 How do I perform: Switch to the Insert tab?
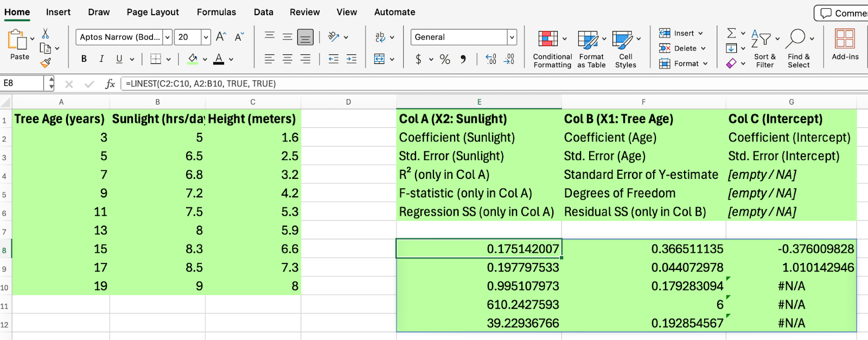(x=58, y=12)
